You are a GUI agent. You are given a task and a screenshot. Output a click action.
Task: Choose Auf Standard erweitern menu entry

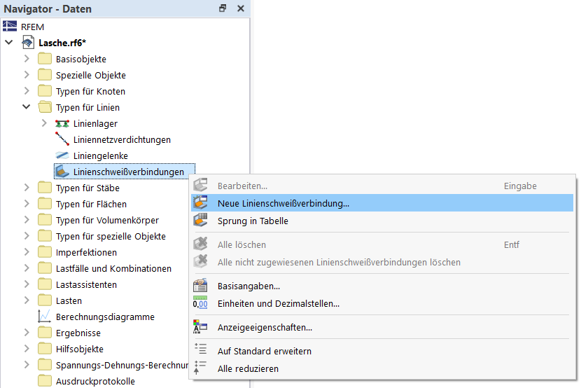pyautogui.click(x=382, y=351)
